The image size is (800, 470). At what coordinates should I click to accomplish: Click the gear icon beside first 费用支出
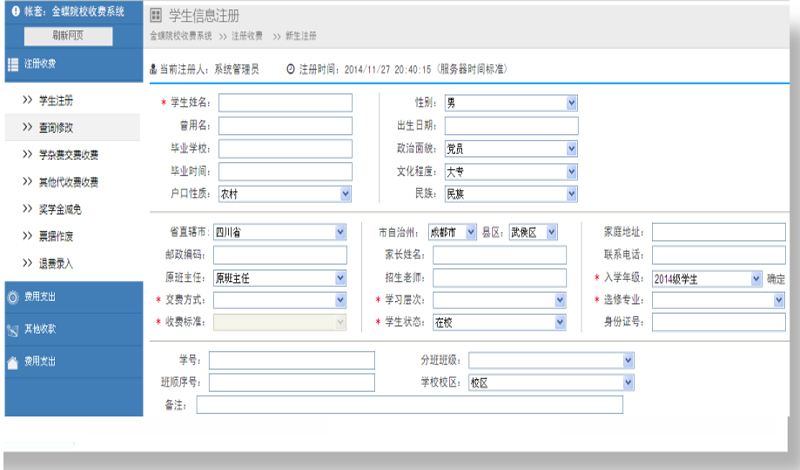click(x=13, y=296)
